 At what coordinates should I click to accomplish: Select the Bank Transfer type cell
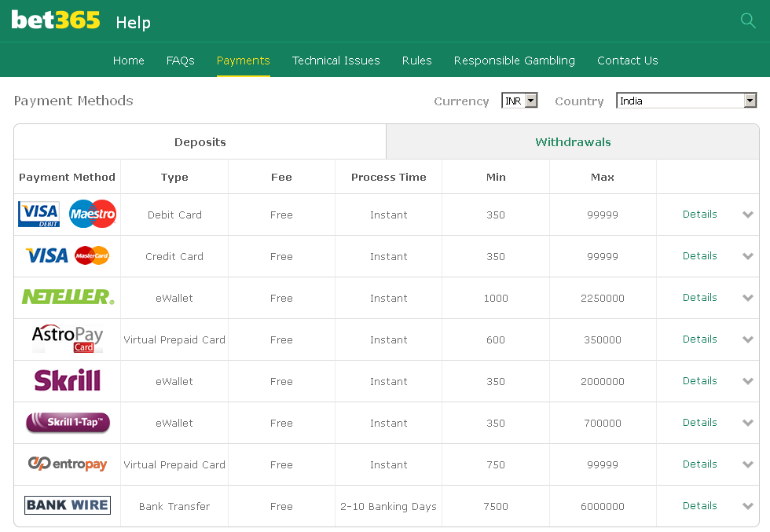point(174,506)
